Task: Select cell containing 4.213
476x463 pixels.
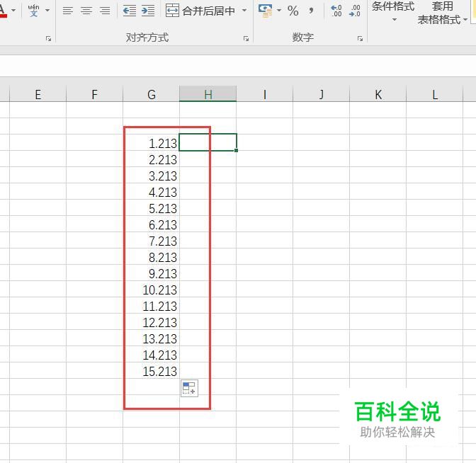Action: (151, 192)
